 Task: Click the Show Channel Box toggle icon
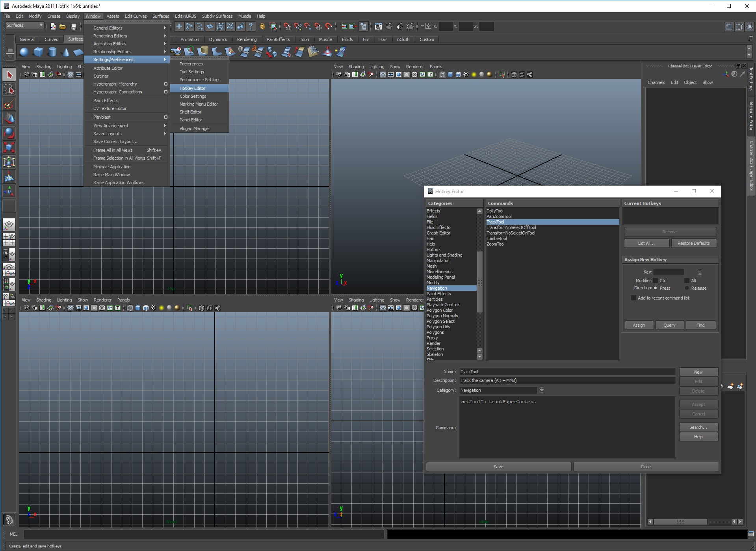pyautogui.click(x=749, y=26)
